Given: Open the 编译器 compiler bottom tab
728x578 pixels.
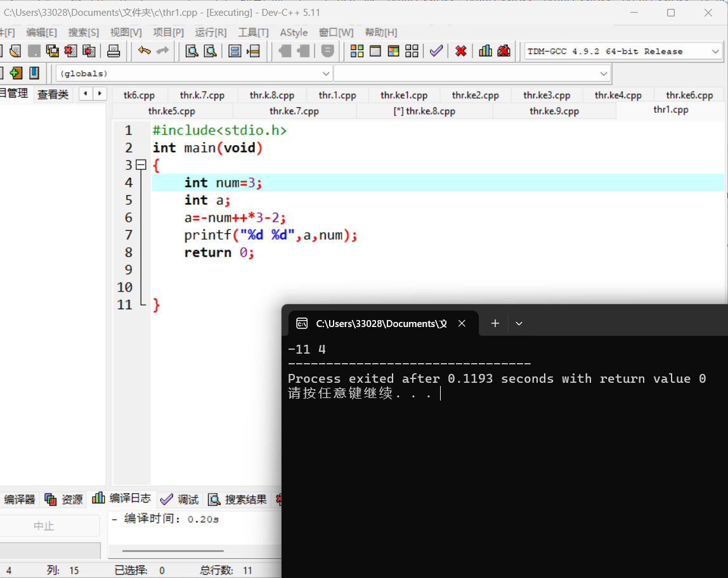Looking at the screenshot, I should click(x=20, y=499).
